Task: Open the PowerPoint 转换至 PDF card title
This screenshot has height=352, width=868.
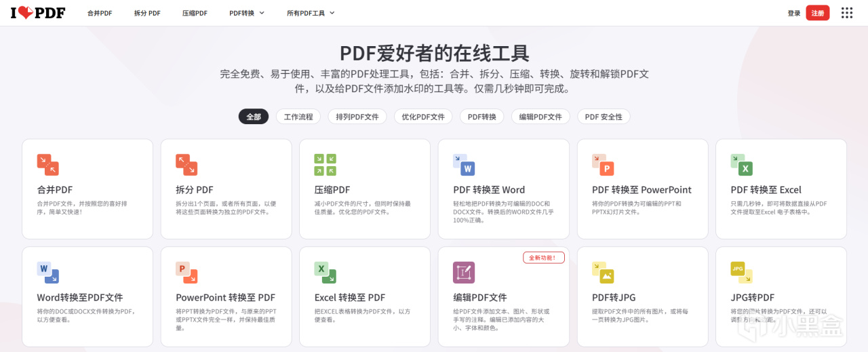Action: 225,298
